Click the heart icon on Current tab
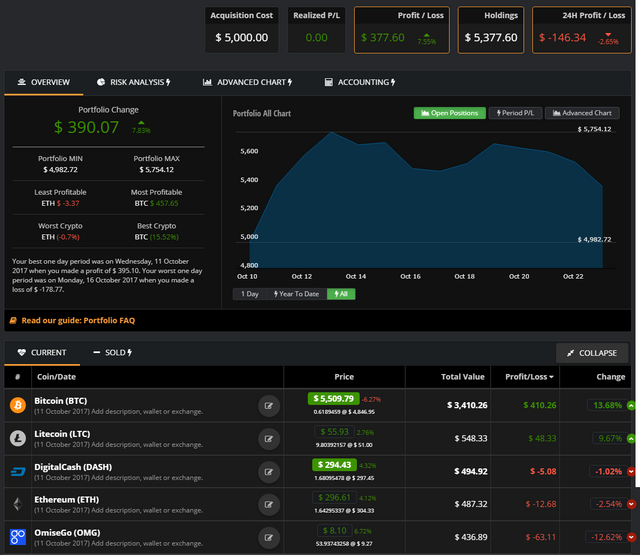 pos(22,352)
